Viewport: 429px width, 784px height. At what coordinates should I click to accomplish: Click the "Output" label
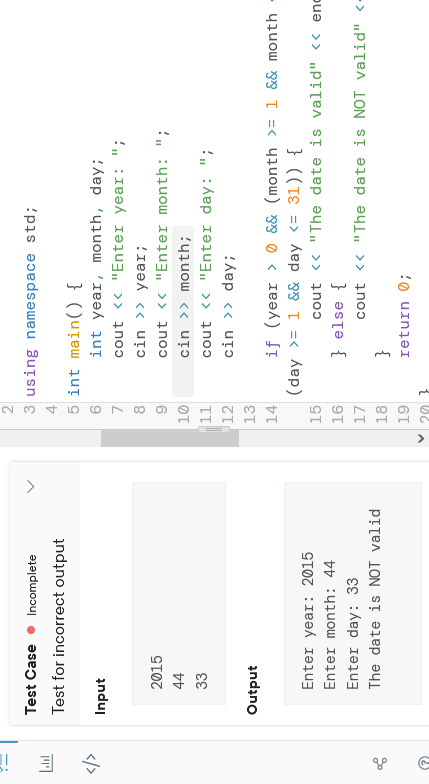pos(252,689)
